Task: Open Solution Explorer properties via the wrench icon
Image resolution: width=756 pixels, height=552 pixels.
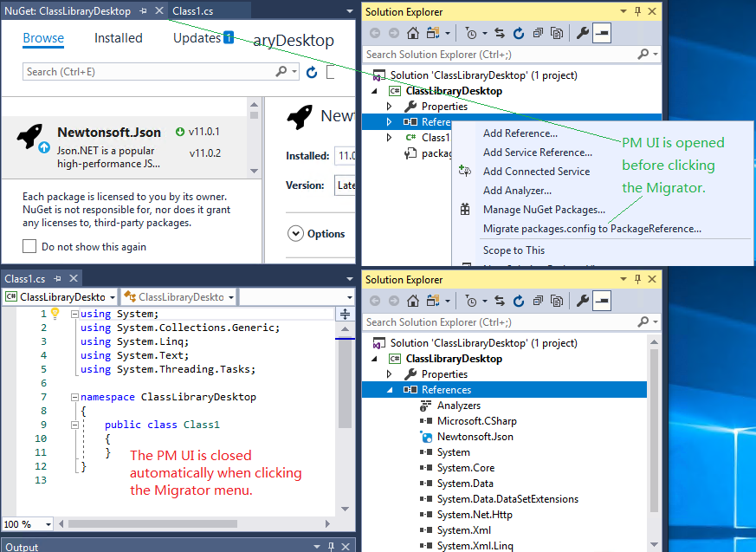Action: [582, 33]
